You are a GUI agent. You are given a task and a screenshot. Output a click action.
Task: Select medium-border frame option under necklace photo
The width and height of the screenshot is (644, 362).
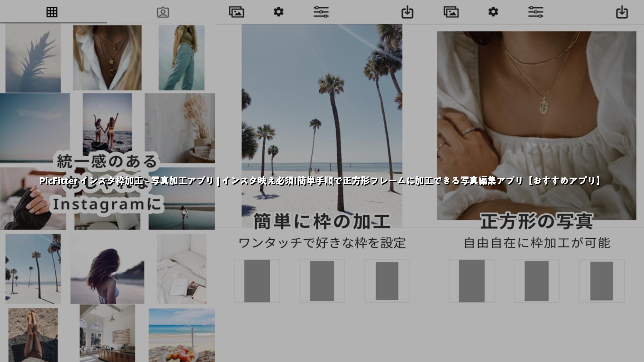[x=537, y=281]
